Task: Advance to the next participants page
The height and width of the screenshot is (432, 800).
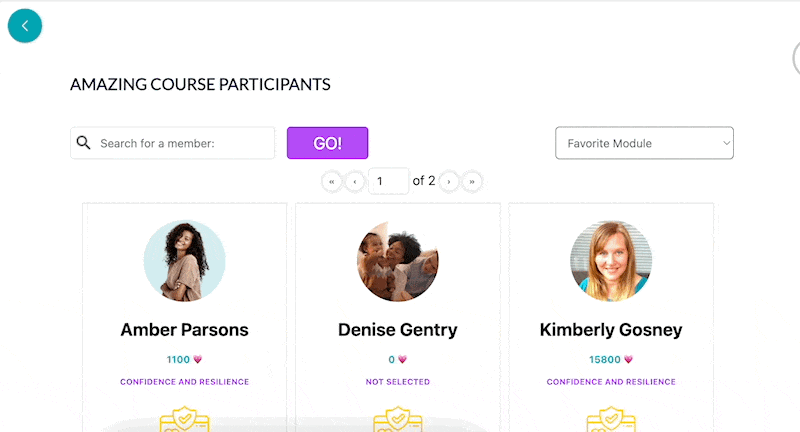Action: [449, 181]
